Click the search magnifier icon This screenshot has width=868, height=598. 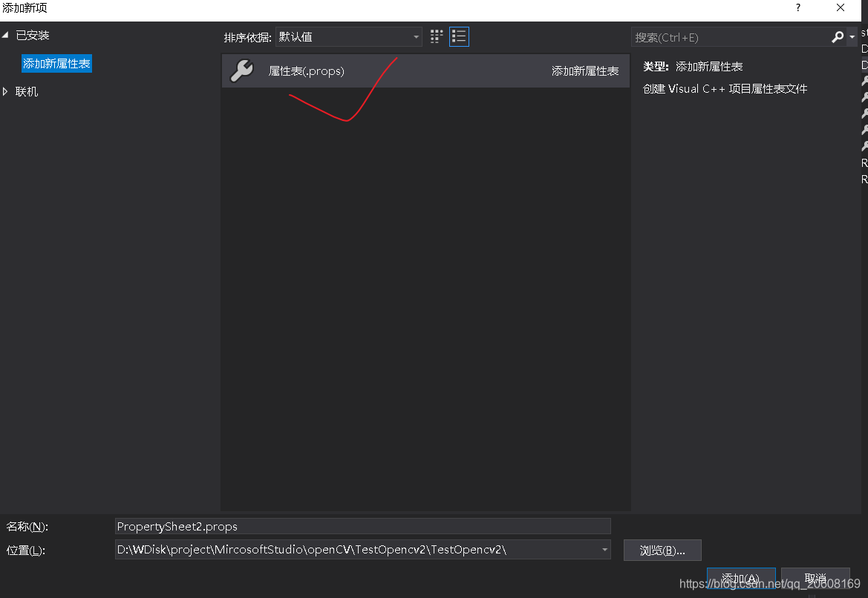click(x=838, y=37)
